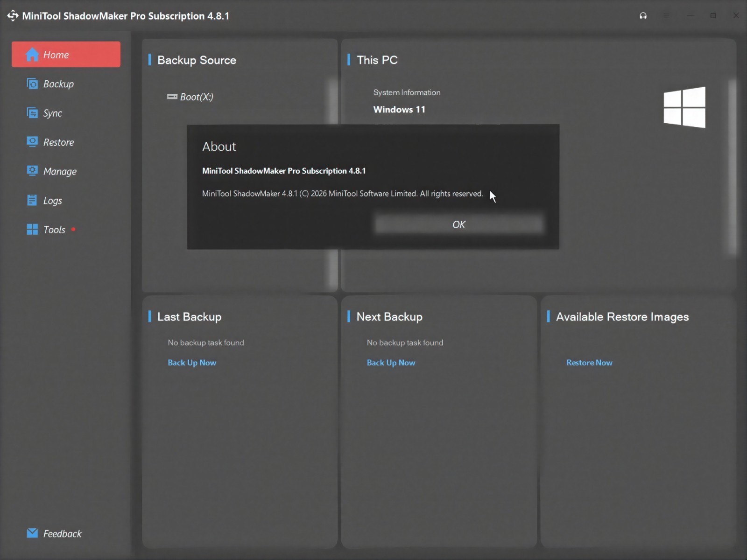
Task: Open the Tools page icon
Action: click(x=32, y=230)
